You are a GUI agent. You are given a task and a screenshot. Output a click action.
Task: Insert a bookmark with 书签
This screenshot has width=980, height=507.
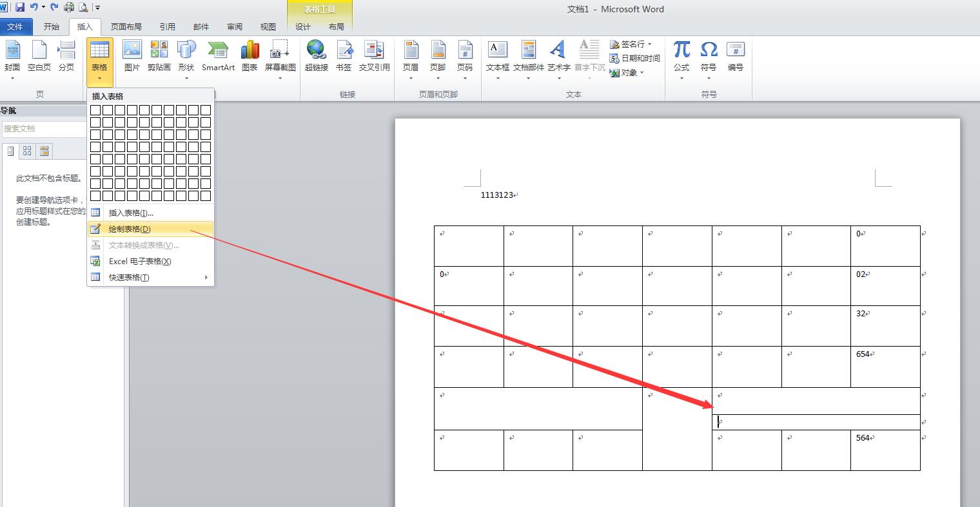pos(344,56)
